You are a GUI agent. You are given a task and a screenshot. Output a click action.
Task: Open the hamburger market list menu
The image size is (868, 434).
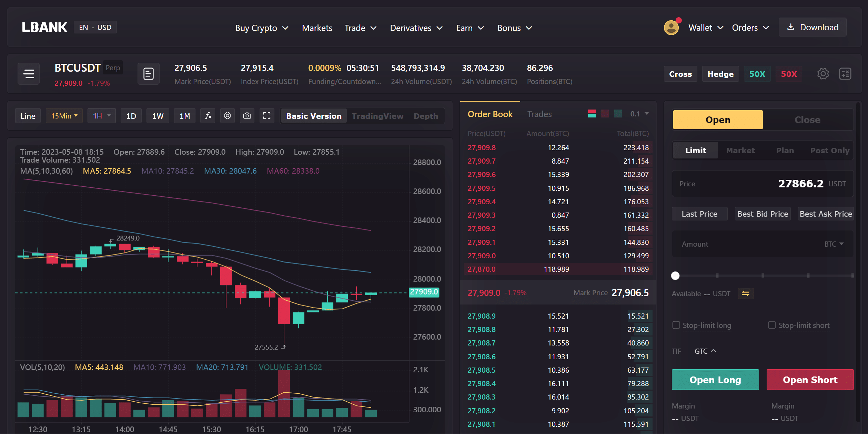pyautogui.click(x=29, y=74)
